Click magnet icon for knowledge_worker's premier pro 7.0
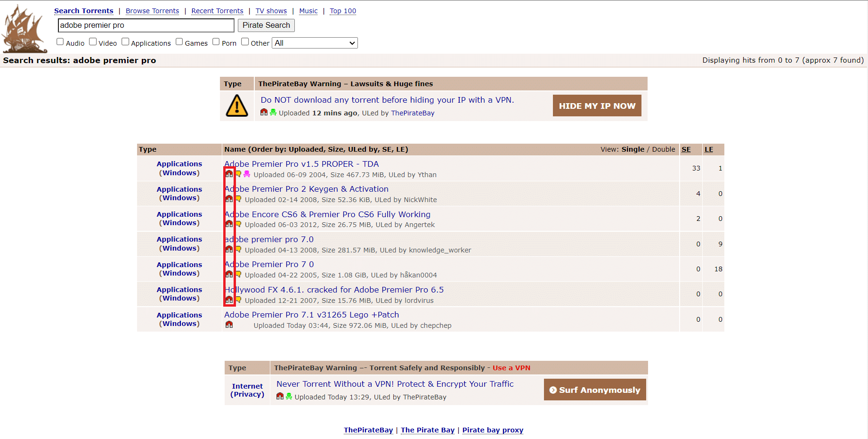The width and height of the screenshot is (868, 439). point(229,249)
